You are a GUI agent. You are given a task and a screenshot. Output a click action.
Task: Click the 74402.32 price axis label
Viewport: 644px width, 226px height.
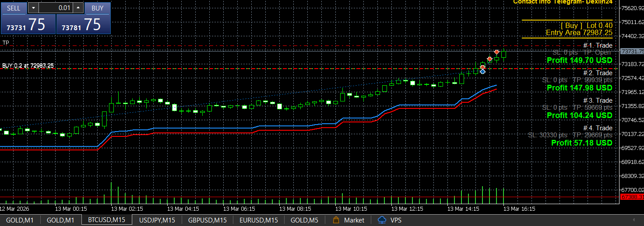(633, 36)
